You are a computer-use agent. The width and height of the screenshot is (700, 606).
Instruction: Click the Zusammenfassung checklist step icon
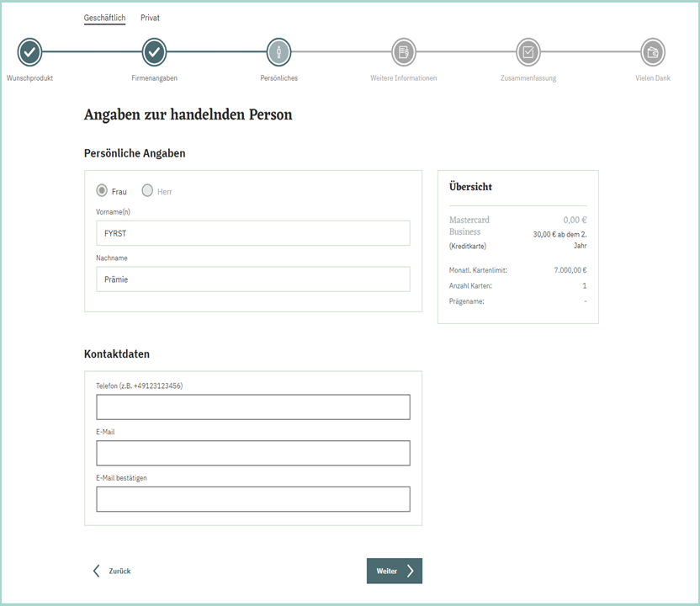[x=528, y=52]
